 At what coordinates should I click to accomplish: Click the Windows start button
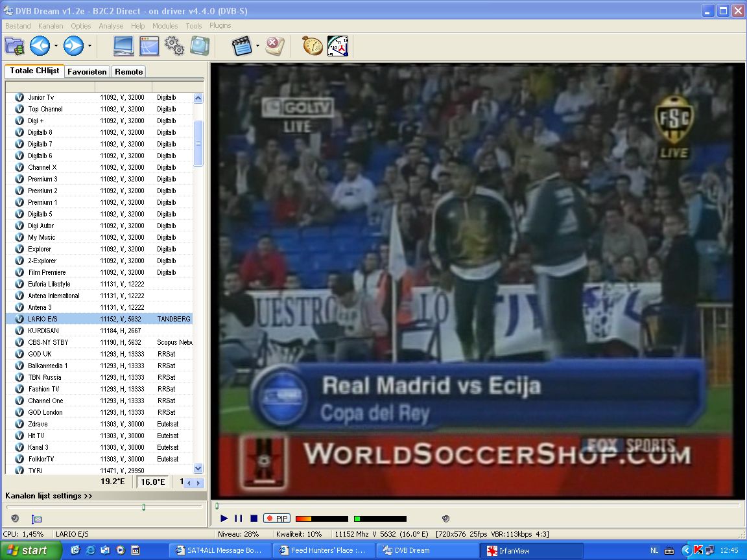[x=30, y=550]
